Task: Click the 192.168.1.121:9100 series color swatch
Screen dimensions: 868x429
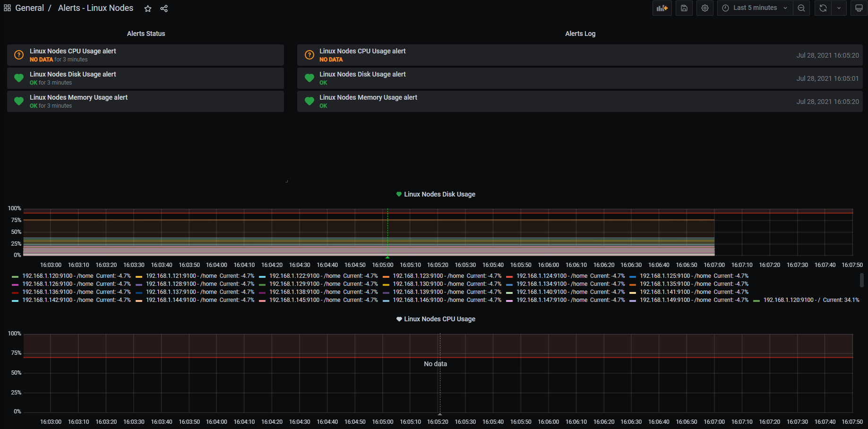Action: click(x=139, y=276)
